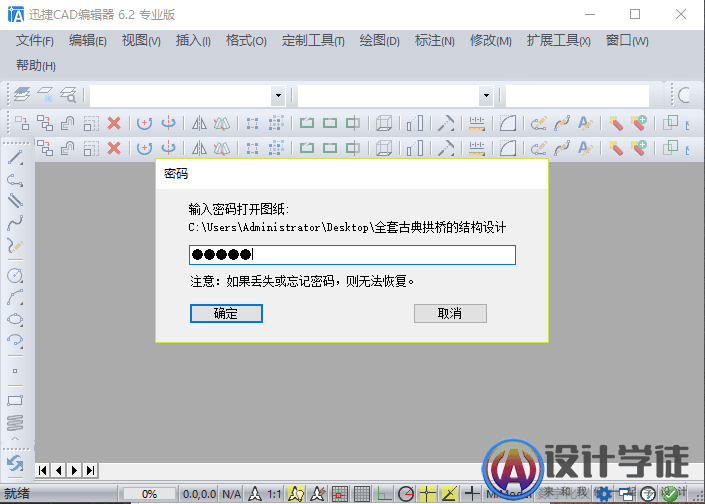Cancel the password dialog with 取消
705x504 pixels.
(x=450, y=313)
